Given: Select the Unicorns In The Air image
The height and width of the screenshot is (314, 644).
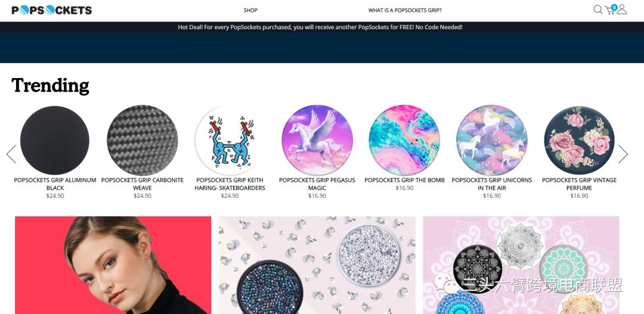Looking at the screenshot, I should pos(491,141).
